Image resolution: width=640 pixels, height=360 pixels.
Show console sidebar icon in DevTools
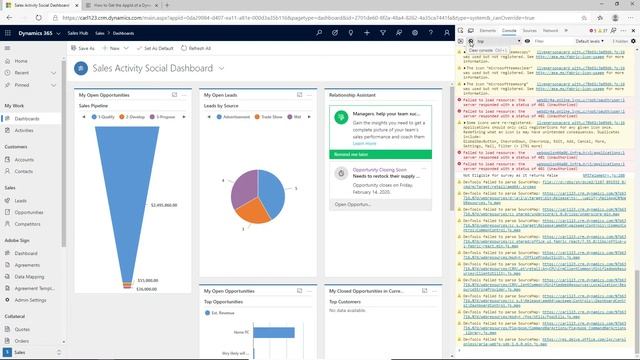click(460, 41)
